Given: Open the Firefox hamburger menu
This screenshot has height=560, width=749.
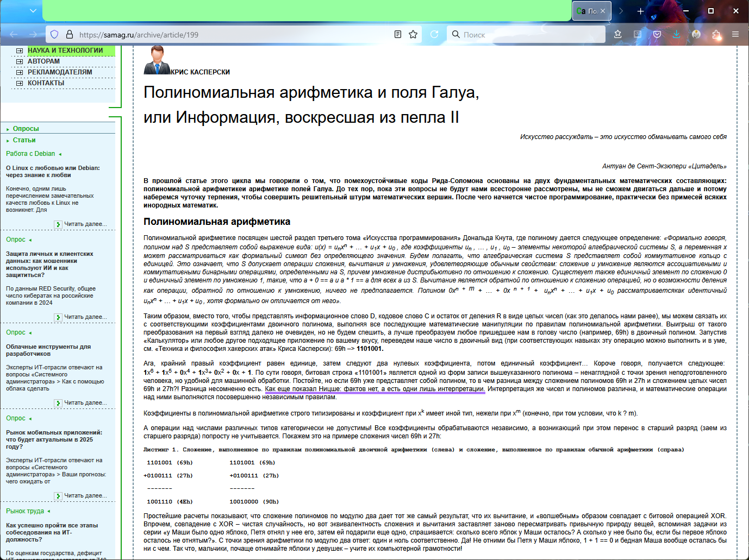Looking at the screenshot, I should point(735,34).
